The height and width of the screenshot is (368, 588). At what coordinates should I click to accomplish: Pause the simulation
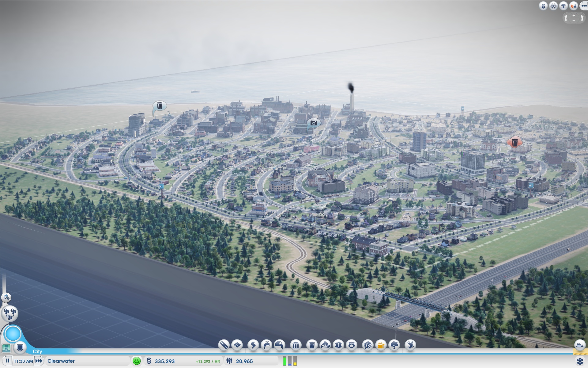8,361
